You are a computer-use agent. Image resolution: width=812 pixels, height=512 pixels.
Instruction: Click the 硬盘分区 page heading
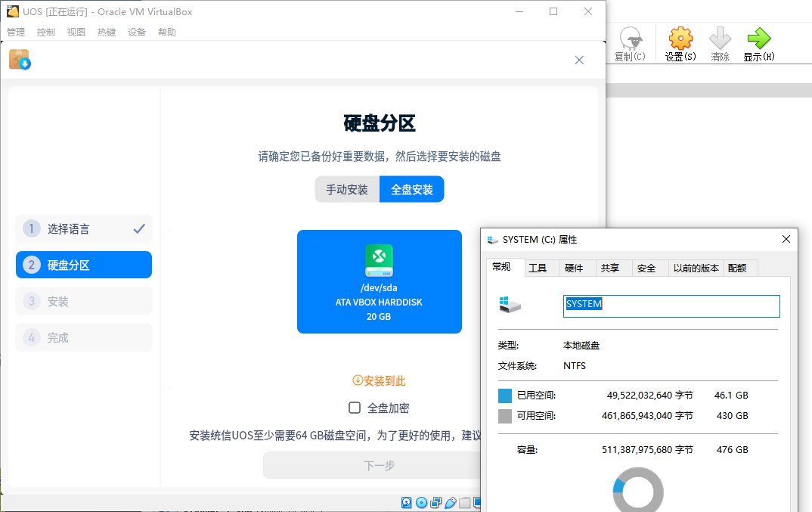379,123
